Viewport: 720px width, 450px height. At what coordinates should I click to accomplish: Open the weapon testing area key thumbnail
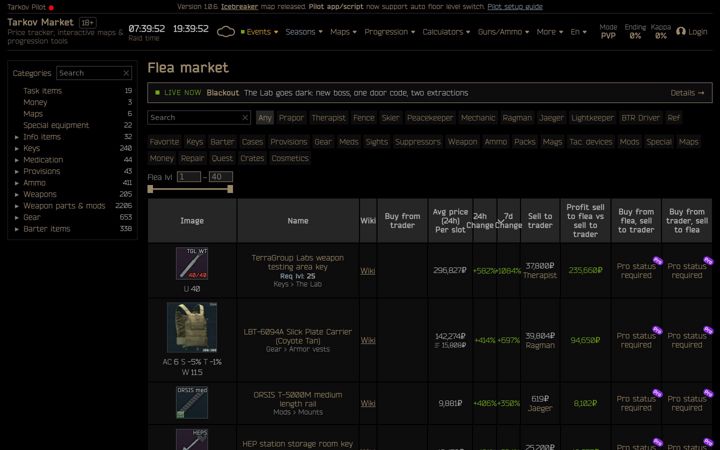click(x=192, y=263)
